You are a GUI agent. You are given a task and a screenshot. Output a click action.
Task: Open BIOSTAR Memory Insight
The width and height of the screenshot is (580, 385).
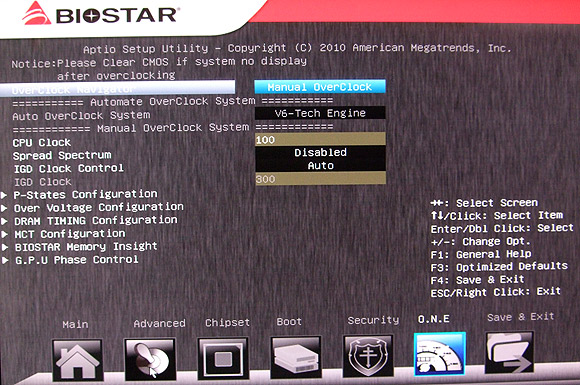(86, 247)
